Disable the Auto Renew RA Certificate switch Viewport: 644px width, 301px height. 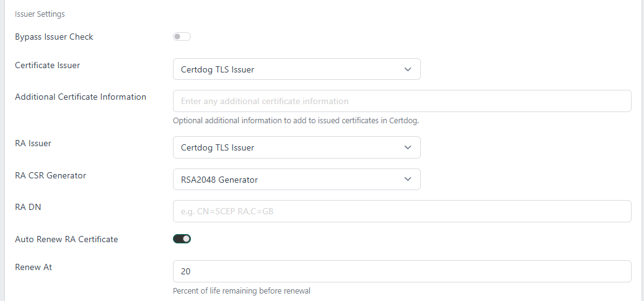[x=182, y=239]
